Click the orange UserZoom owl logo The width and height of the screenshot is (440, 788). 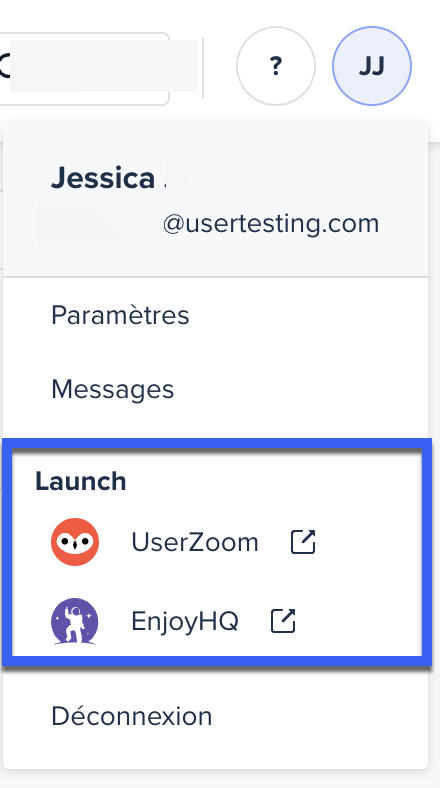[75, 542]
